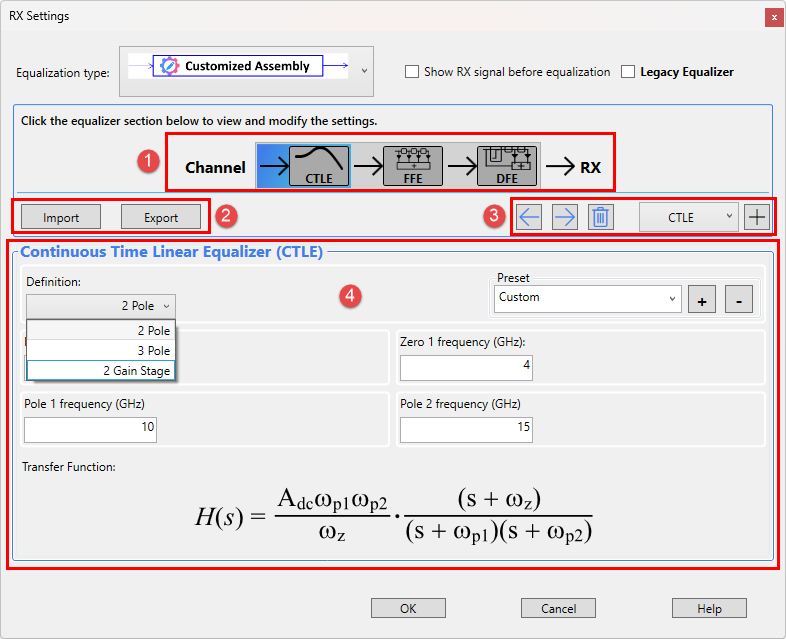
Task: Add new equalizer section with plus
Action: pyautogui.click(x=757, y=217)
